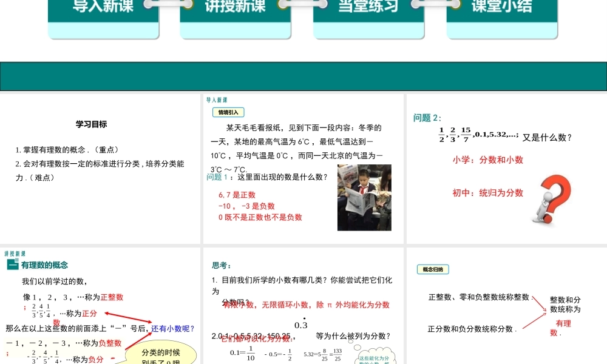The image size is (607, 364).
Task: Click the small 导入新课 slide label
Action: coord(217,100)
